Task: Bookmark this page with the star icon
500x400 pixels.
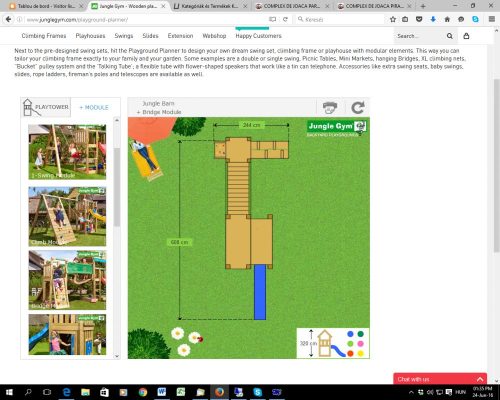Action: tap(393, 19)
